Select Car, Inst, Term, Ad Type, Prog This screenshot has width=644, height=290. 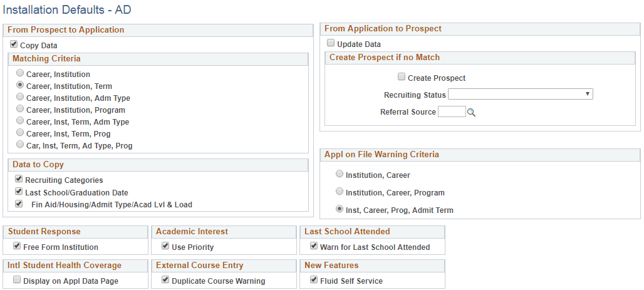pyautogui.click(x=20, y=145)
